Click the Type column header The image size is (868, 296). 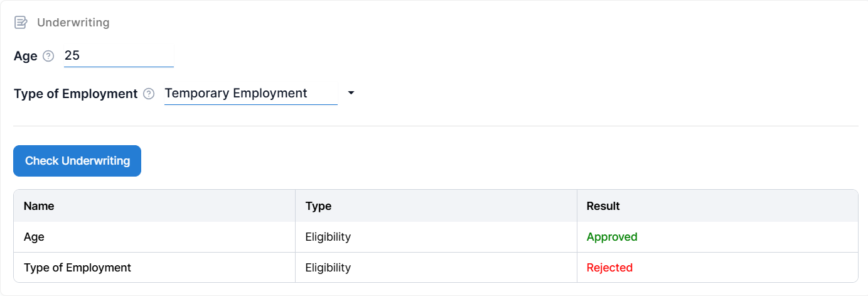pyautogui.click(x=318, y=206)
